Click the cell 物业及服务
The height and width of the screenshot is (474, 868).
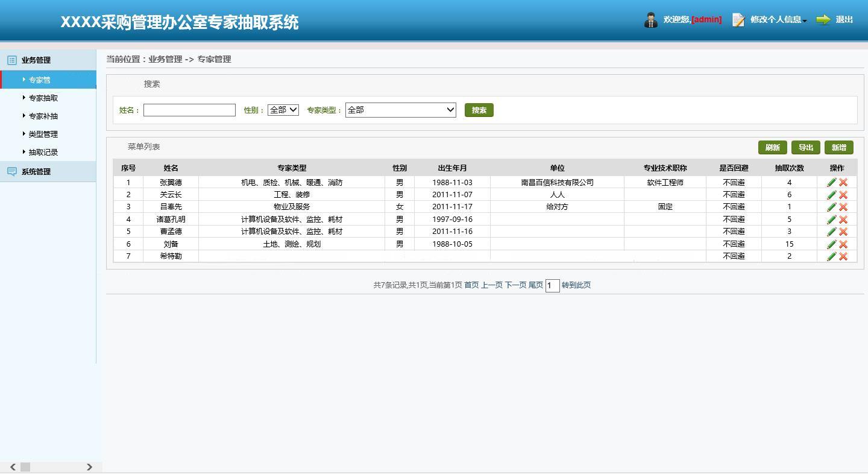292,207
